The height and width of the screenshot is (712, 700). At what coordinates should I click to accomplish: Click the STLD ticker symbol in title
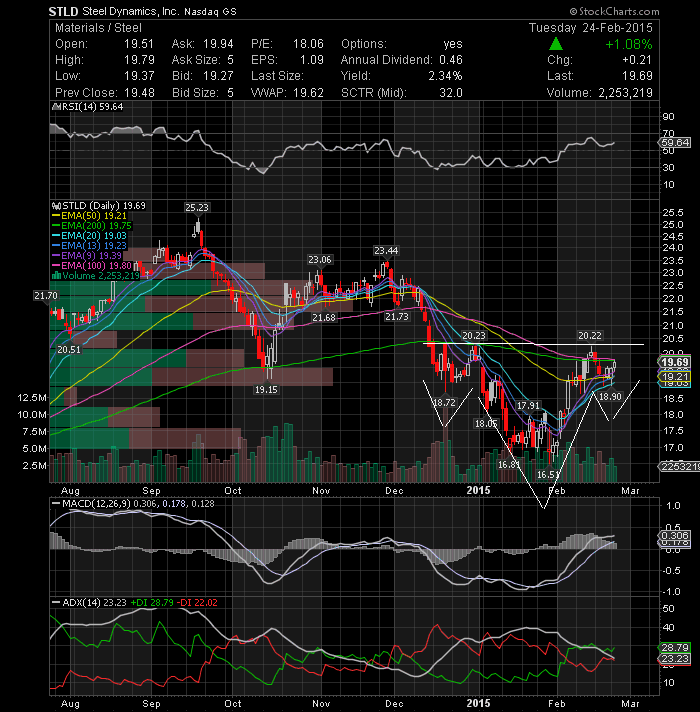click(64, 11)
